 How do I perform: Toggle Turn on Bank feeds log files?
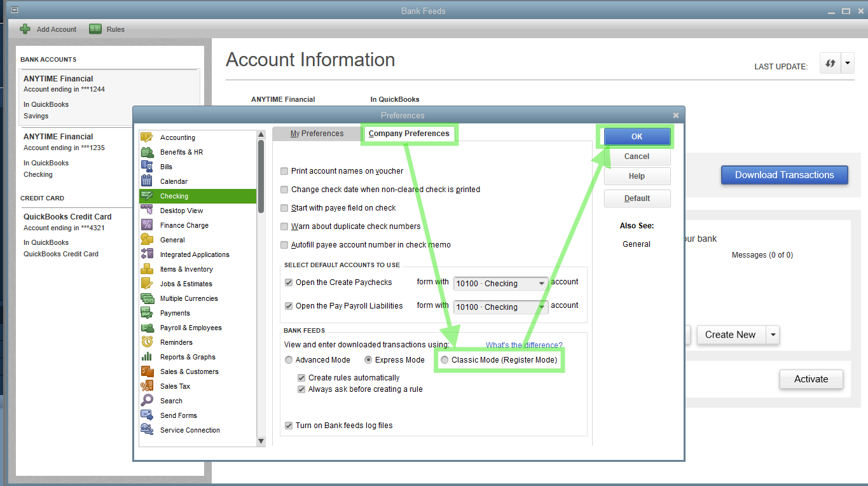tap(289, 426)
